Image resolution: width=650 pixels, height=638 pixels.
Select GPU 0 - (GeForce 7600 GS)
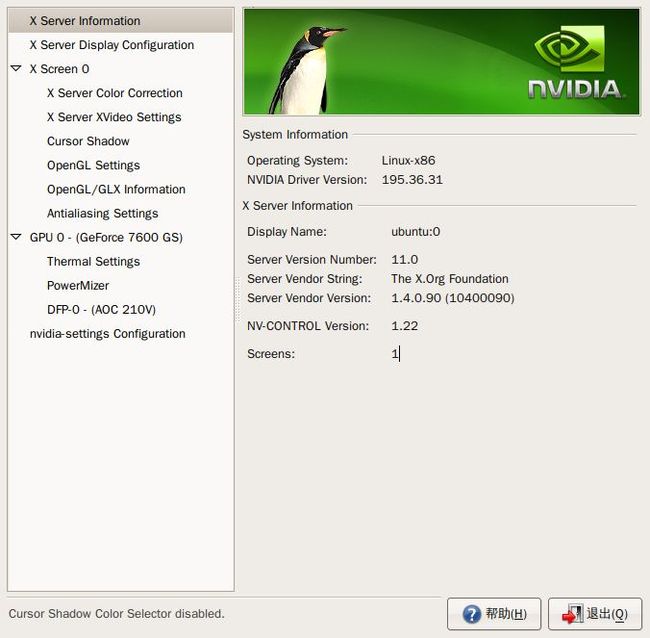point(106,237)
